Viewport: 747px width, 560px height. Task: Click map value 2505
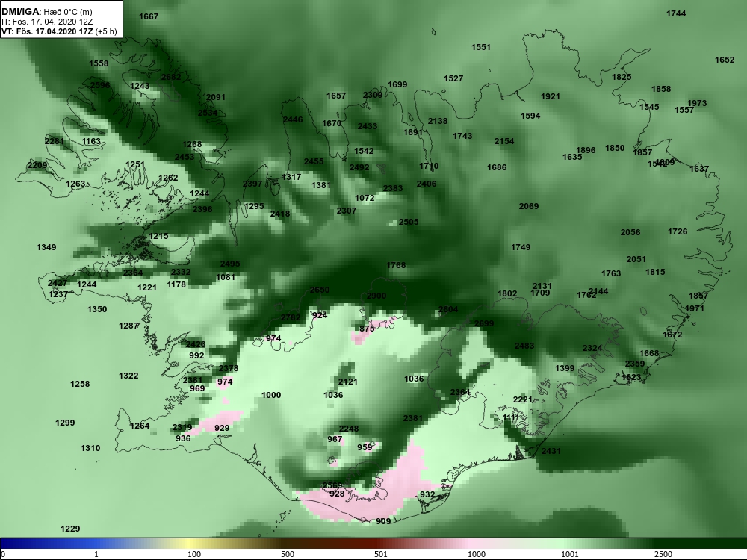click(409, 222)
